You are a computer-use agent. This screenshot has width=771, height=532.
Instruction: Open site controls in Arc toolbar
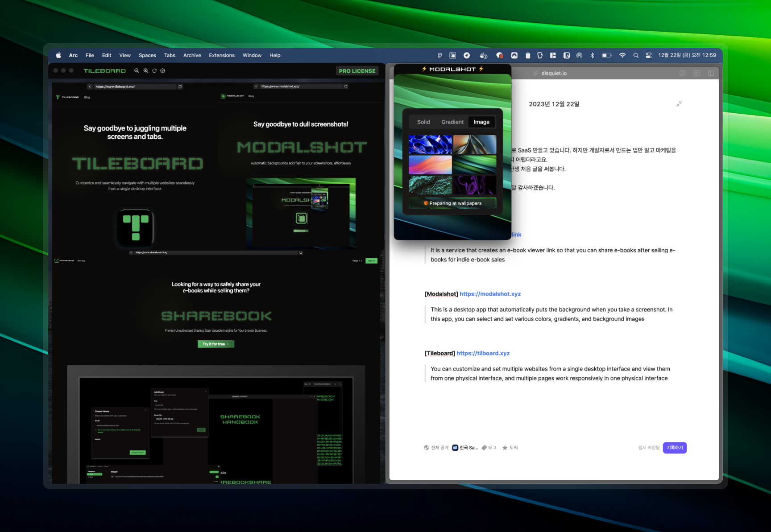pos(696,73)
